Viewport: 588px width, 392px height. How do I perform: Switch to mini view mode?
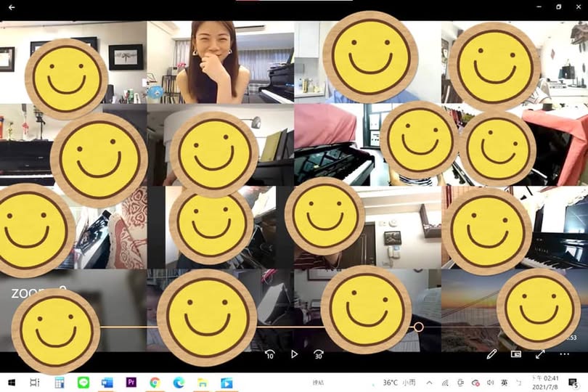coord(516,354)
